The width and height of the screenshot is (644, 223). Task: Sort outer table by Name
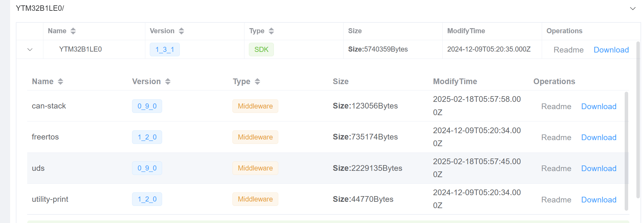[73, 31]
